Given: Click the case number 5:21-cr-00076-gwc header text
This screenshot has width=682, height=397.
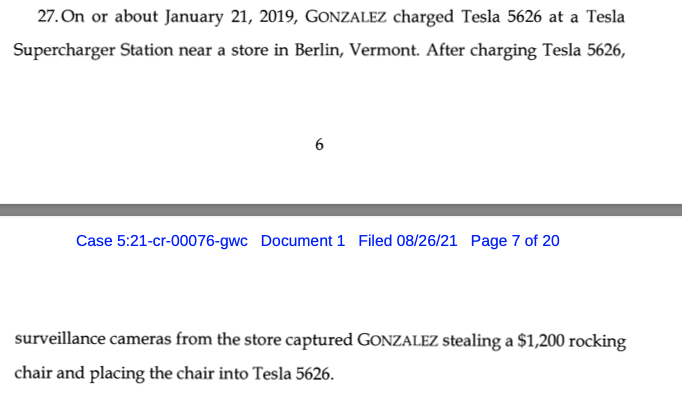Looking at the screenshot, I should [162, 241].
